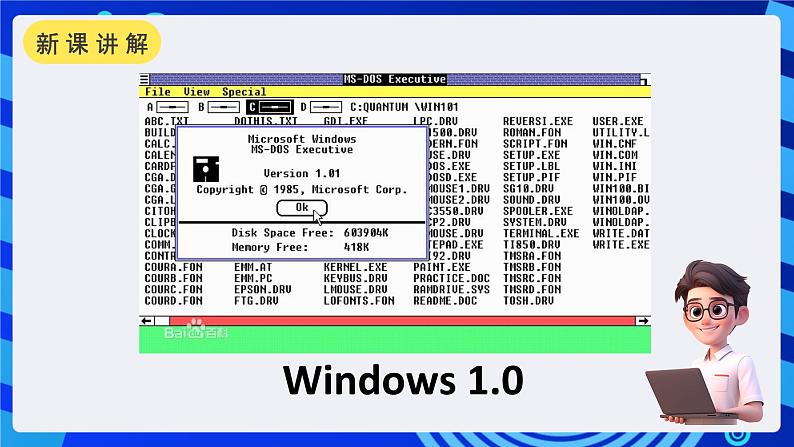Select drive A icon
Screen dimensions: 794x447
pyautogui.click(x=173, y=107)
